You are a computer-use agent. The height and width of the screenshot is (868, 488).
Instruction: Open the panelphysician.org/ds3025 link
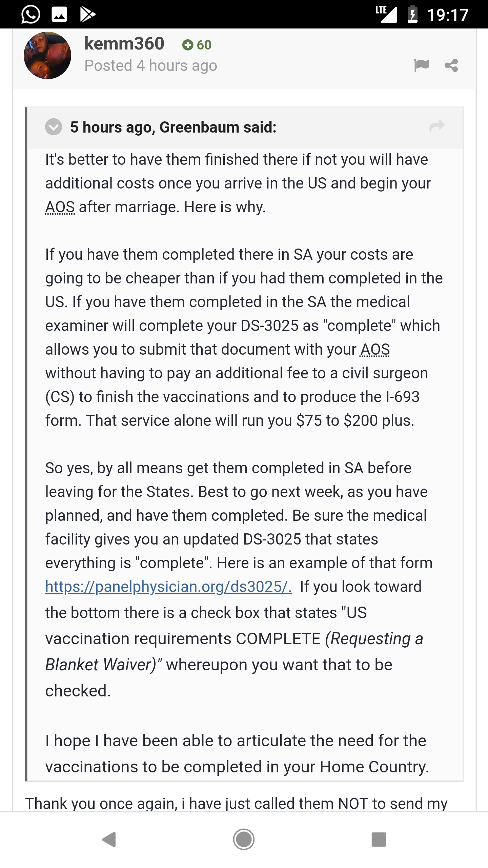tap(168, 587)
